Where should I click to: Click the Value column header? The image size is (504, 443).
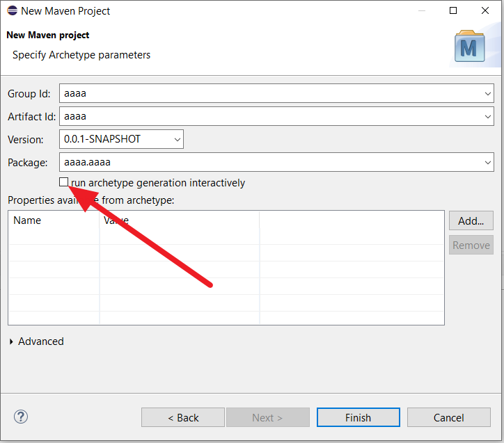pyautogui.click(x=180, y=220)
